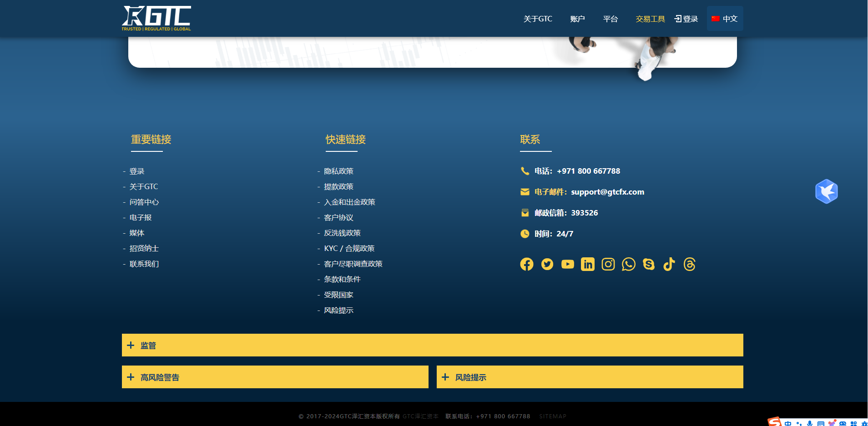Visit the YouTube channel icon
The width and height of the screenshot is (868, 426).
567,264
